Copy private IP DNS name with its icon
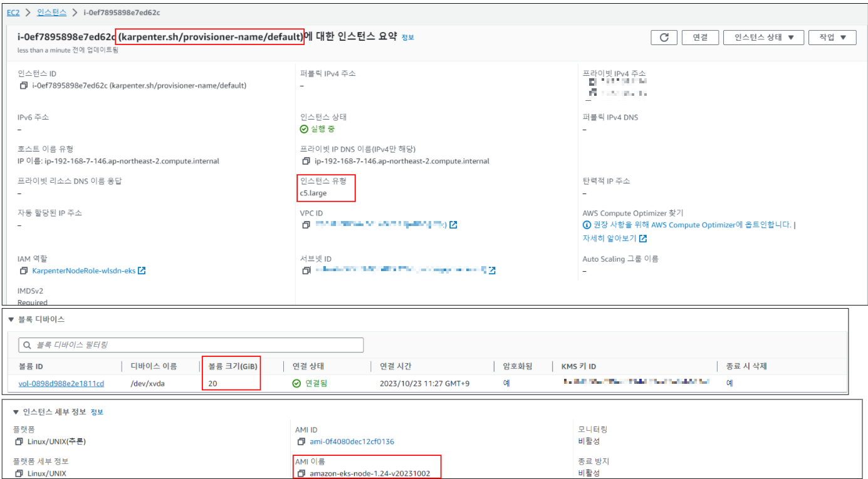 click(x=306, y=161)
